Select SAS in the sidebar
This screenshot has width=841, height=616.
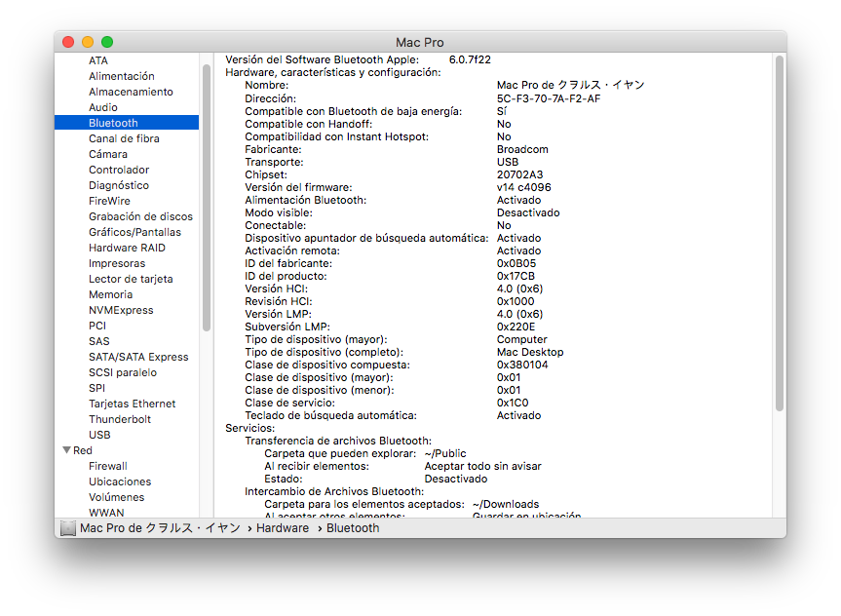tap(98, 341)
